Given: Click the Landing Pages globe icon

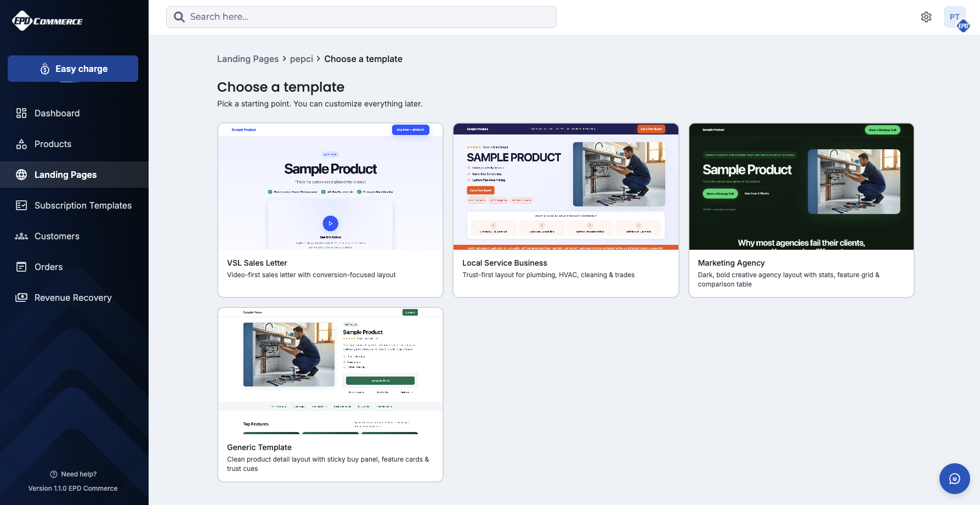Looking at the screenshot, I should tap(21, 175).
